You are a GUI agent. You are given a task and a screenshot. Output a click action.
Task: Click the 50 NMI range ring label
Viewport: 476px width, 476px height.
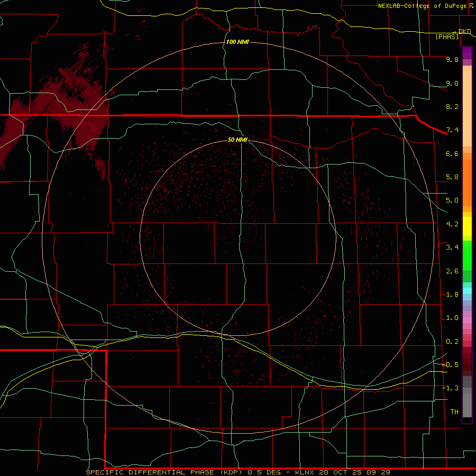pyautogui.click(x=237, y=140)
